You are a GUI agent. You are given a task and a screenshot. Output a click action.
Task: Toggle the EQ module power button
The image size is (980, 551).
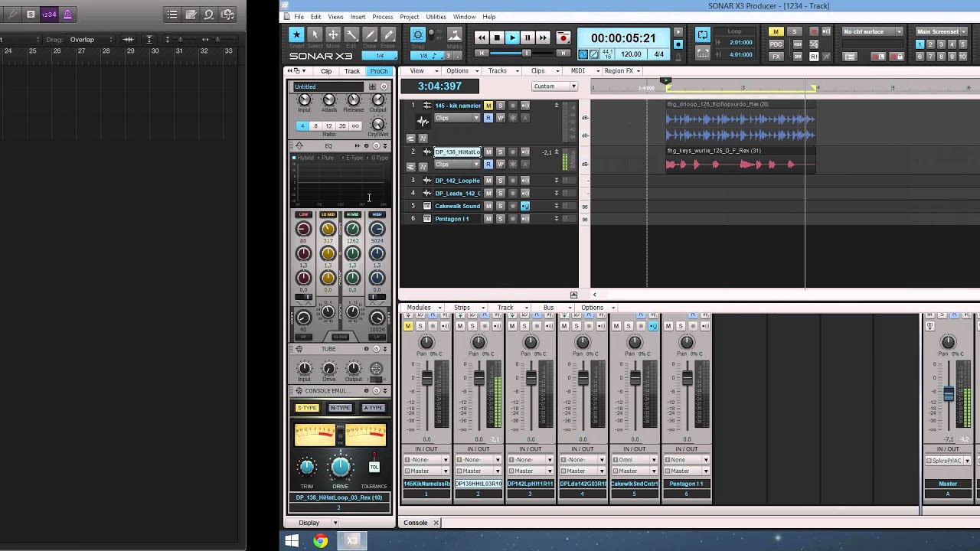(376, 145)
